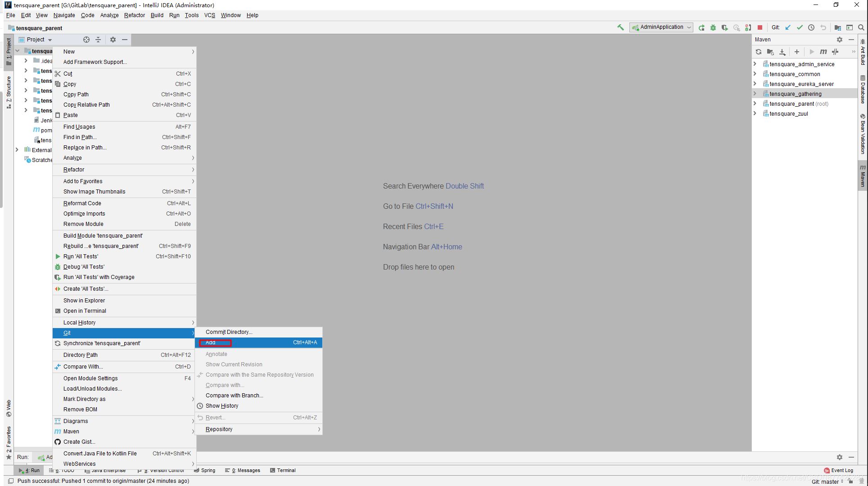868x486 pixels.
Task: Click the green Debug bug icon
Action: [x=713, y=27]
